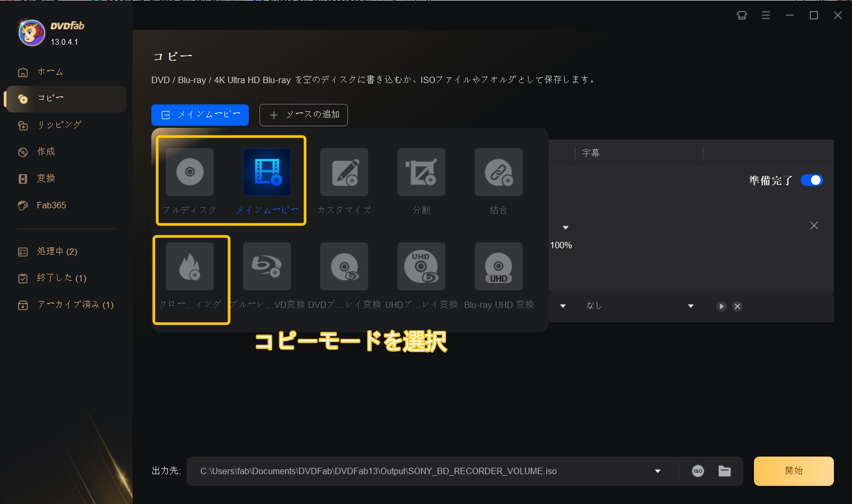Choose the カスタマイズ (Customize) mode icon

[344, 172]
